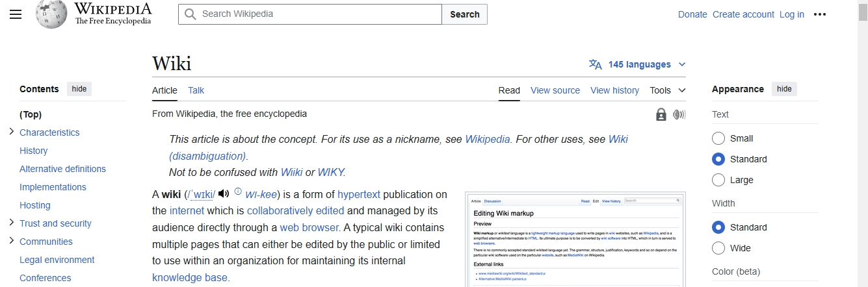Open the View source tab

[555, 90]
